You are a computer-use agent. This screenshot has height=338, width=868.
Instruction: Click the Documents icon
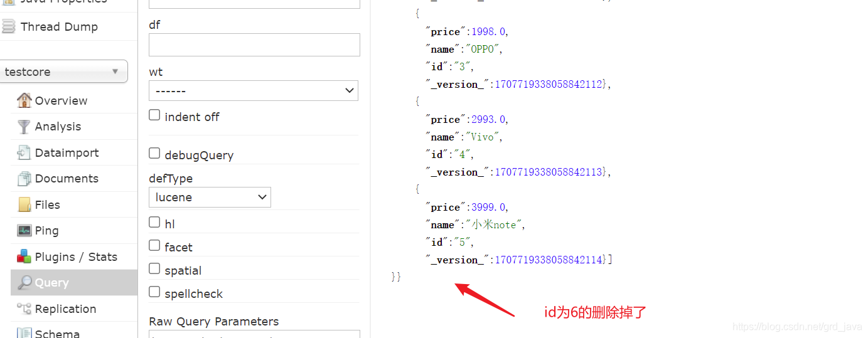[x=24, y=179]
